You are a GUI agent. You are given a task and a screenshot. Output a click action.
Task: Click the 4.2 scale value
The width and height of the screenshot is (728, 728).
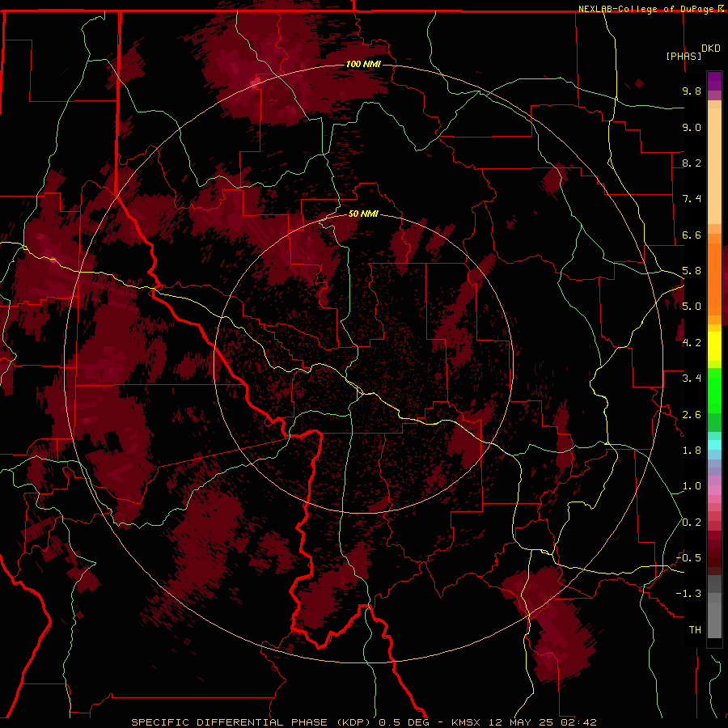pyautogui.click(x=692, y=343)
